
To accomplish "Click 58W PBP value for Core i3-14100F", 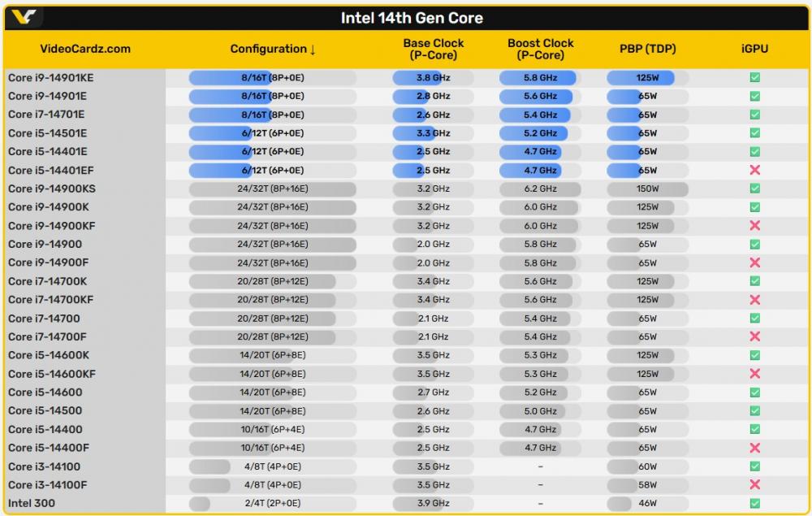I will tap(647, 485).
